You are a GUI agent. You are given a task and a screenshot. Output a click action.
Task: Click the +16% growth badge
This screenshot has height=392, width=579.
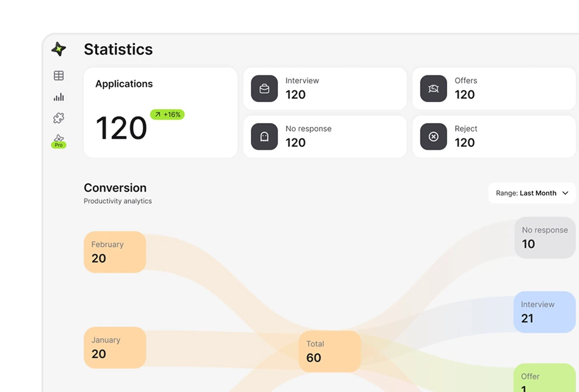[168, 114]
